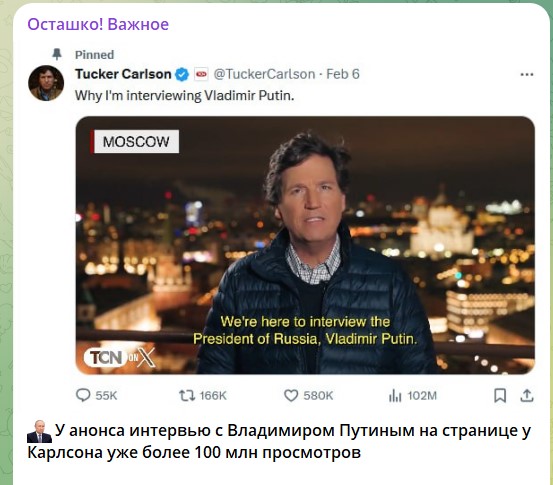Click the pinned pushpin icon

tap(57, 54)
